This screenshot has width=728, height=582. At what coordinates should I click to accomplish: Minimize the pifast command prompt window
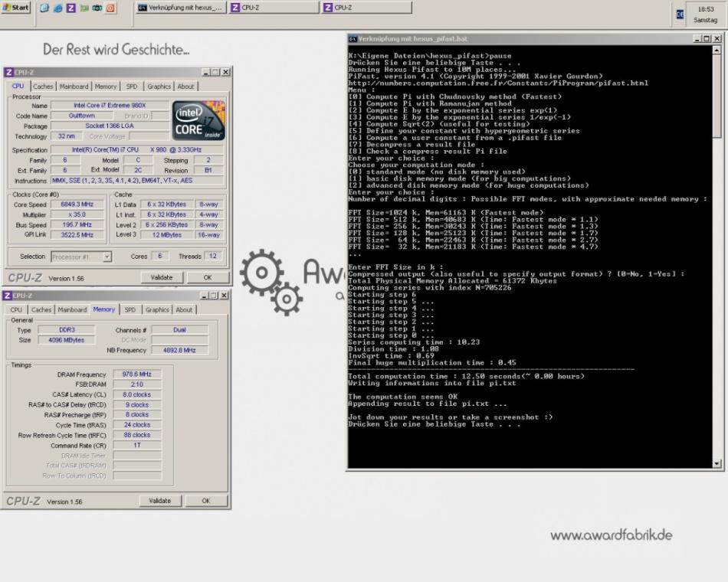(x=697, y=39)
